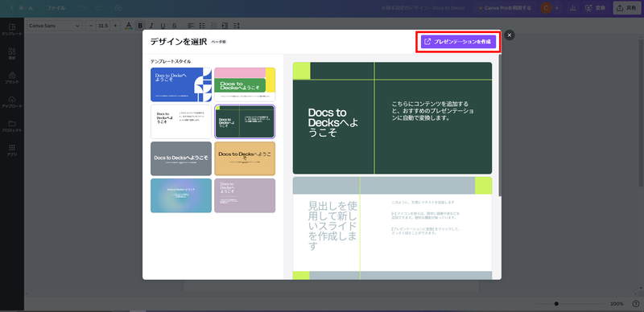Open the Canva Sans font dropdown
The height and width of the screenshot is (312, 644).
click(x=55, y=26)
